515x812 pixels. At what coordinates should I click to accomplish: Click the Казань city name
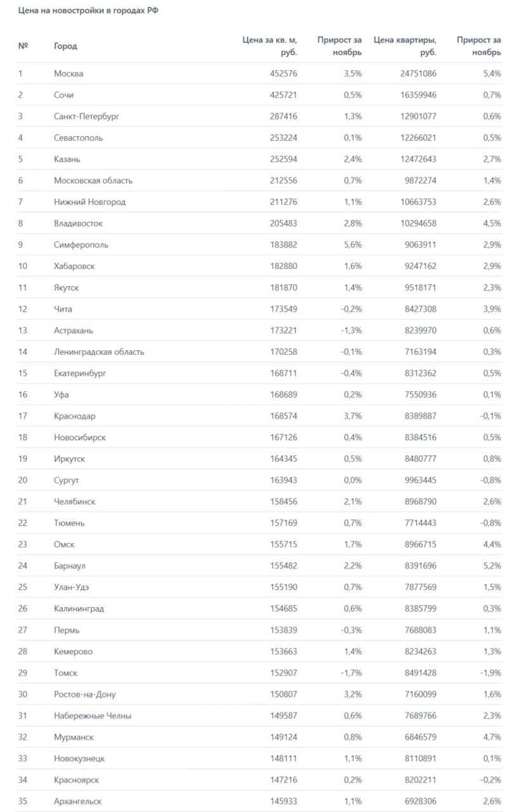pyautogui.click(x=67, y=159)
